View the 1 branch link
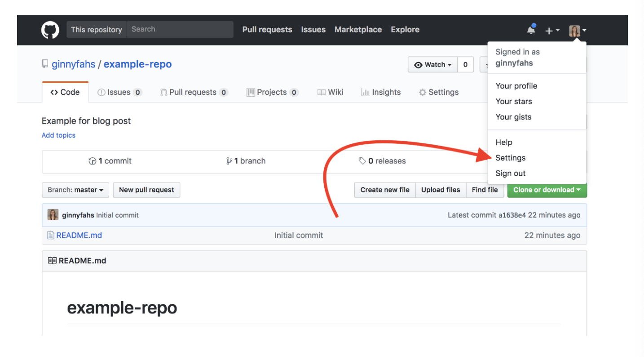644x357 pixels. point(246,161)
